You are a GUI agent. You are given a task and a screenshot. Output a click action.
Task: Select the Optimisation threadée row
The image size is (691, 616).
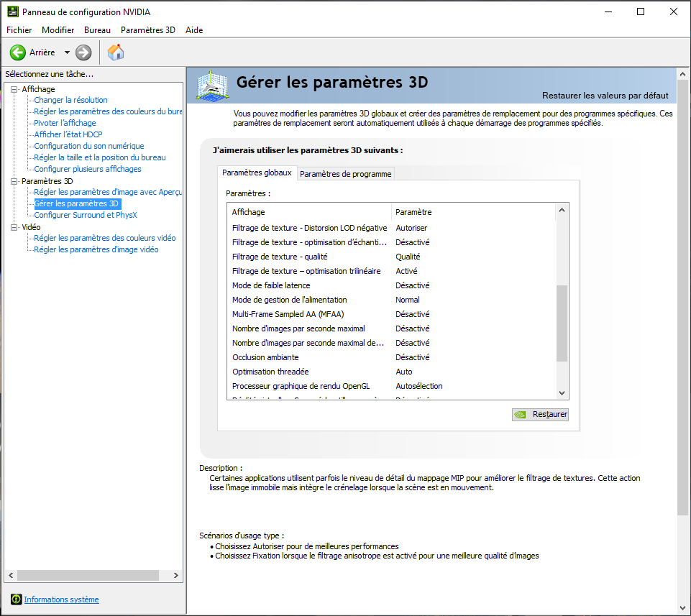[x=392, y=372]
